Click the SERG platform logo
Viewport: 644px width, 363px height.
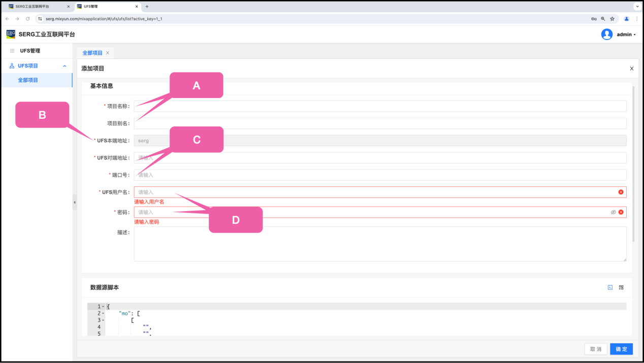11,34
